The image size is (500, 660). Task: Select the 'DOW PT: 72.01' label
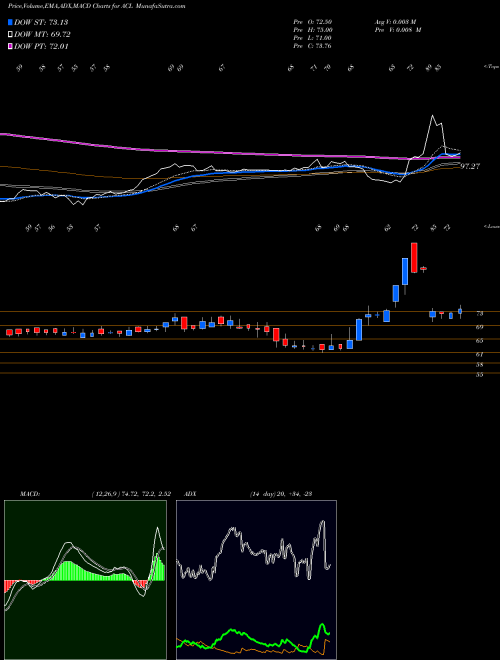[41, 47]
